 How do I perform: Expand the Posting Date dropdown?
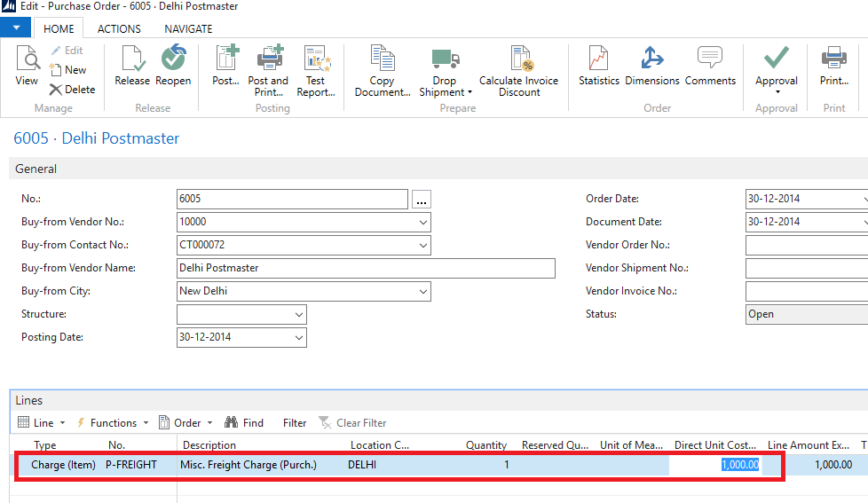(x=299, y=337)
